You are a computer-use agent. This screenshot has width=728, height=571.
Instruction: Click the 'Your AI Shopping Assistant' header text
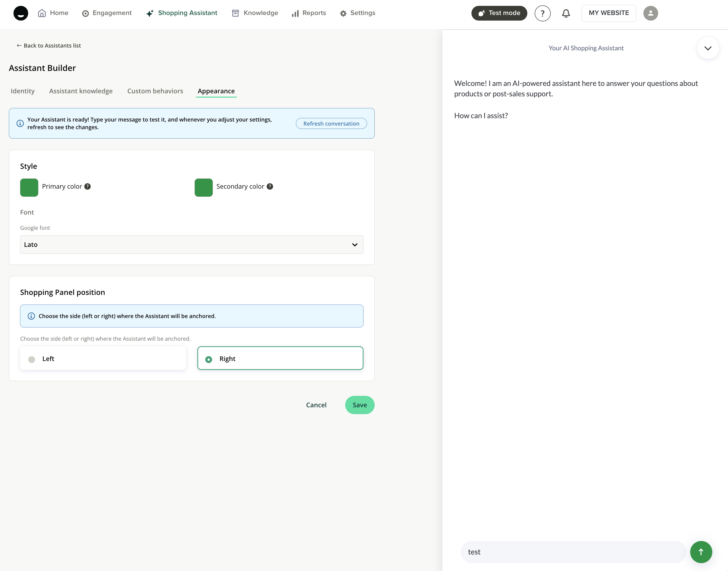tap(586, 48)
